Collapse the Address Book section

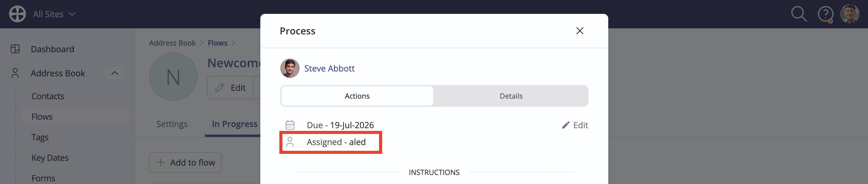click(x=114, y=73)
